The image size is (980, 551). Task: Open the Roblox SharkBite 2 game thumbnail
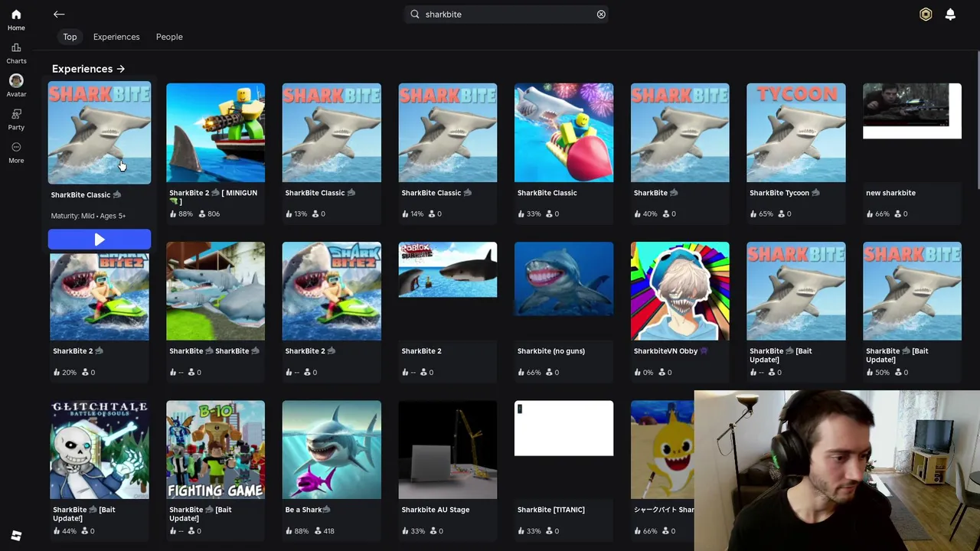[448, 269]
